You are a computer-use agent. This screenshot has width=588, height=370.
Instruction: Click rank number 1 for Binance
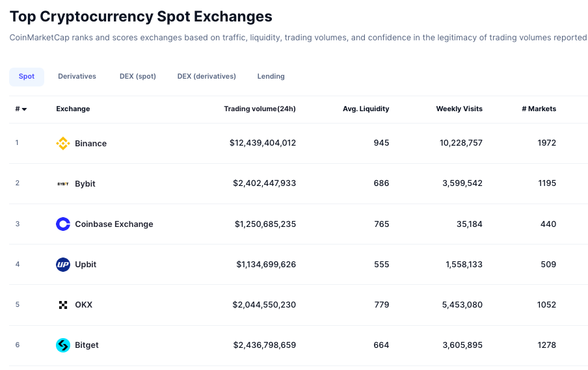(17, 142)
